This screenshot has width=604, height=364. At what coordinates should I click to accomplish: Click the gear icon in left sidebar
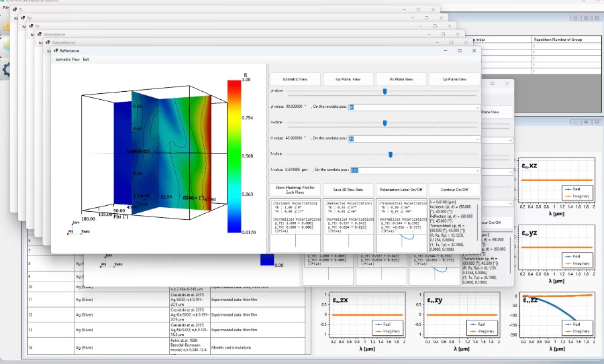point(5,69)
